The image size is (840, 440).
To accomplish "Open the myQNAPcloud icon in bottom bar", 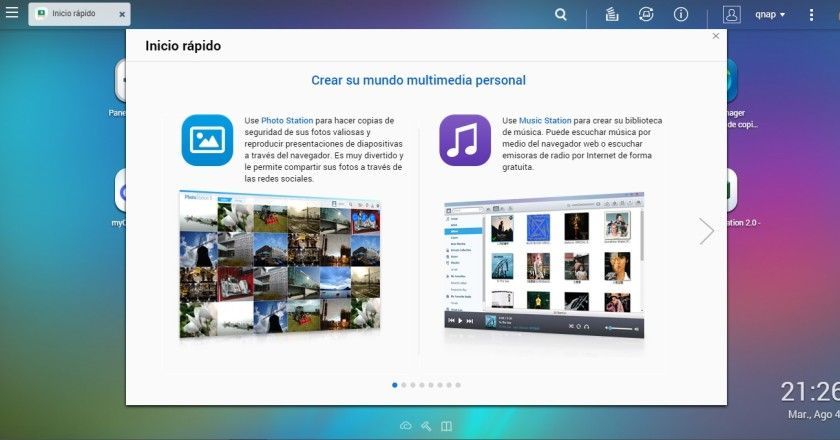I will pos(405,426).
